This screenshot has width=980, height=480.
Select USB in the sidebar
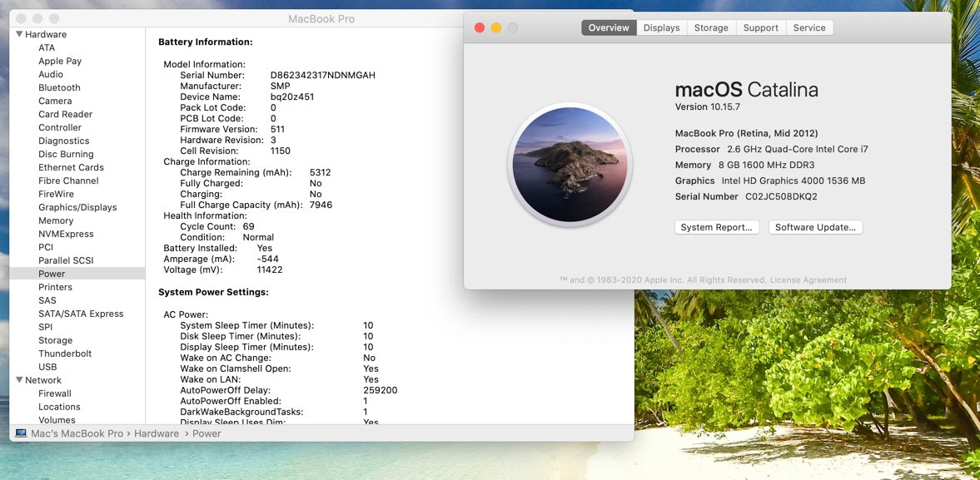(47, 367)
